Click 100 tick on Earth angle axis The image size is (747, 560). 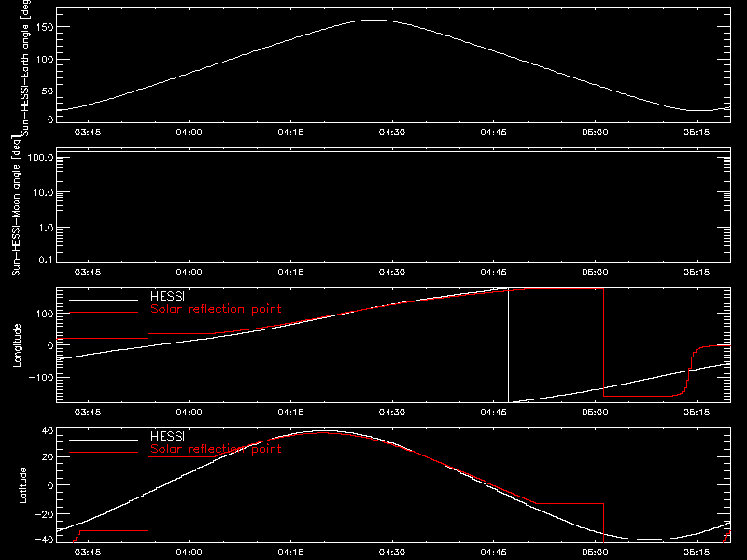pos(44,60)
